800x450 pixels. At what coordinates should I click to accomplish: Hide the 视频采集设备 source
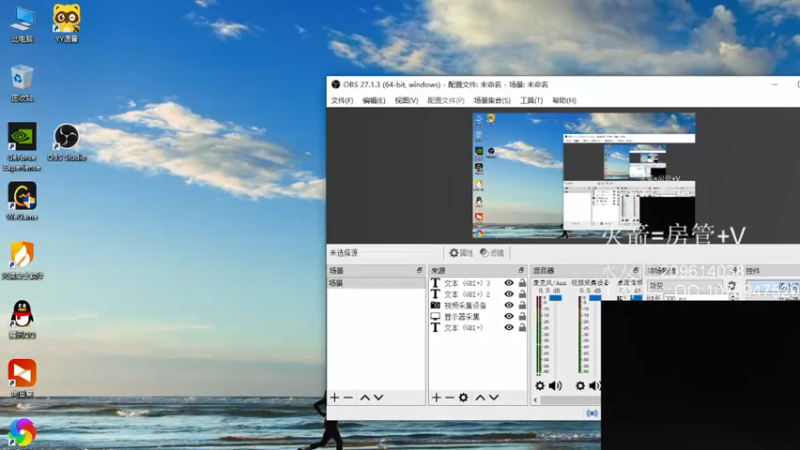509,305
